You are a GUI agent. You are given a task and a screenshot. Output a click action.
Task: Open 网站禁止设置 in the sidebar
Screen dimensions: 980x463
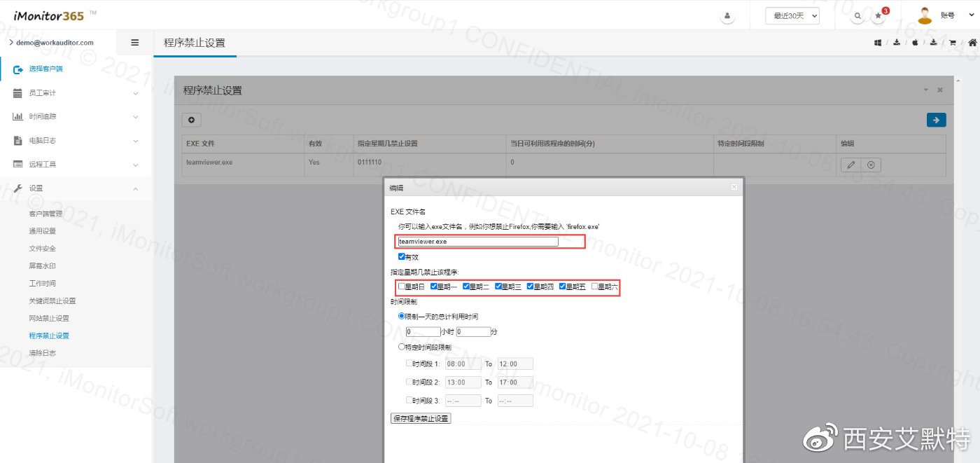(49, 319)
